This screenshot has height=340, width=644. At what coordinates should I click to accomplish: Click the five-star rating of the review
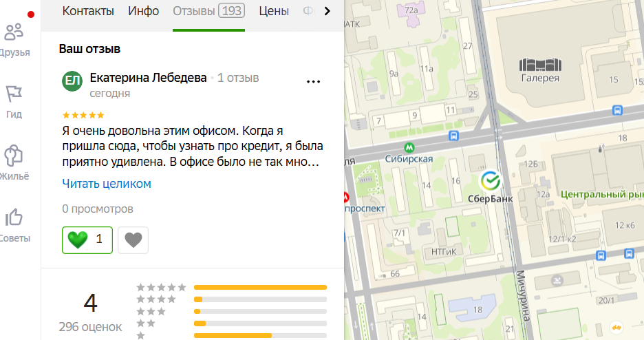tap(83, 115)
